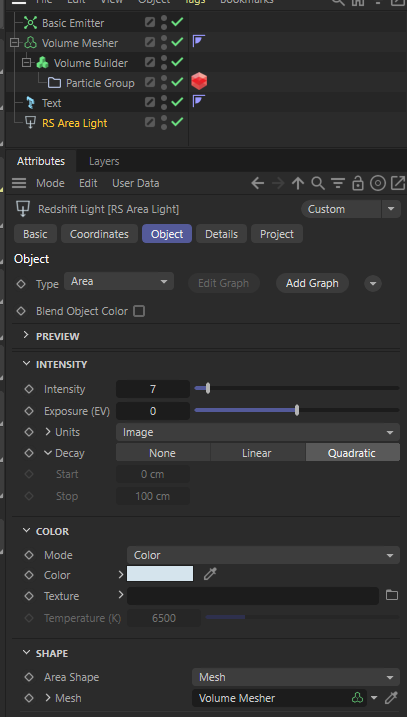Switch to the Layers tab
Image resolution: width=407 pixels, height=717 pixels.
click(104, 161)
